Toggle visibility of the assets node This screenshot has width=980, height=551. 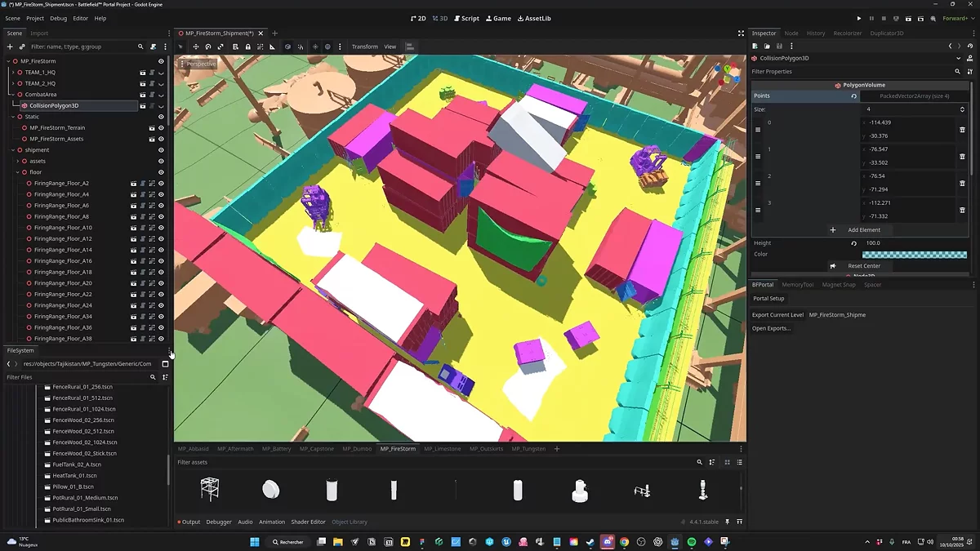click(x=161, y=162)
